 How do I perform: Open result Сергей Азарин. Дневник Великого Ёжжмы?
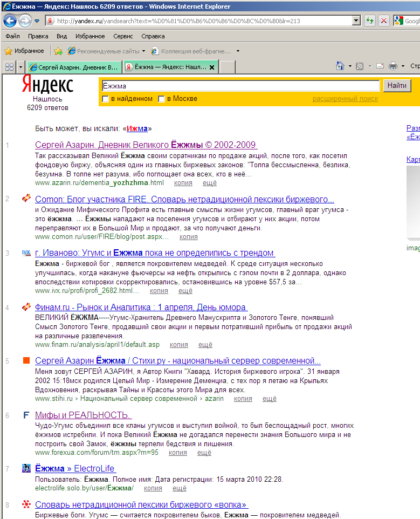pos(146,145)
